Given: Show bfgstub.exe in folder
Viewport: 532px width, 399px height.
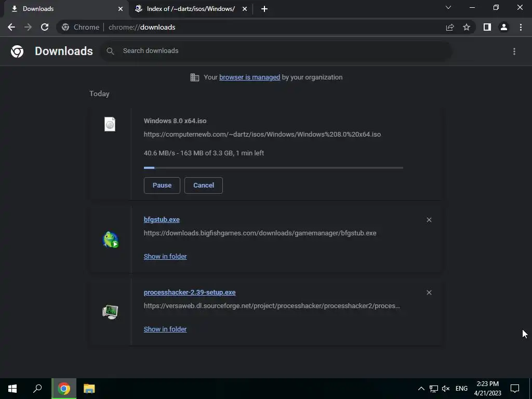Looking at the screenshot, I should click(x=165, y=257).
